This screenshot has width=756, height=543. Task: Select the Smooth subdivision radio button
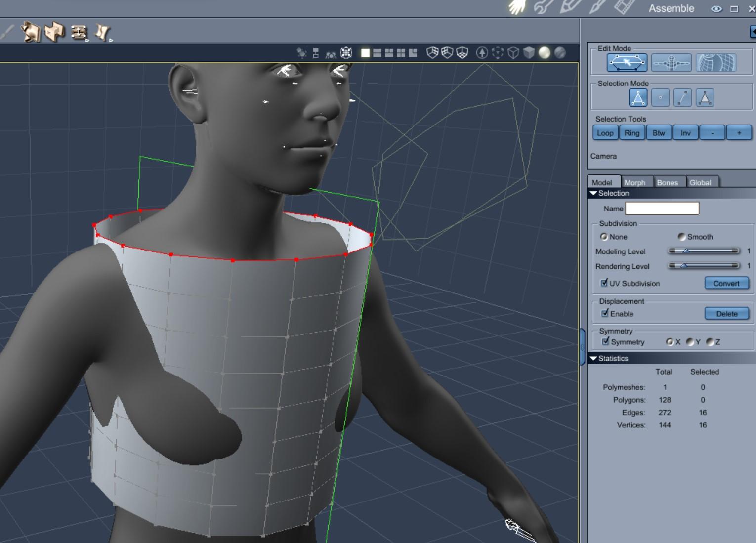681,237
